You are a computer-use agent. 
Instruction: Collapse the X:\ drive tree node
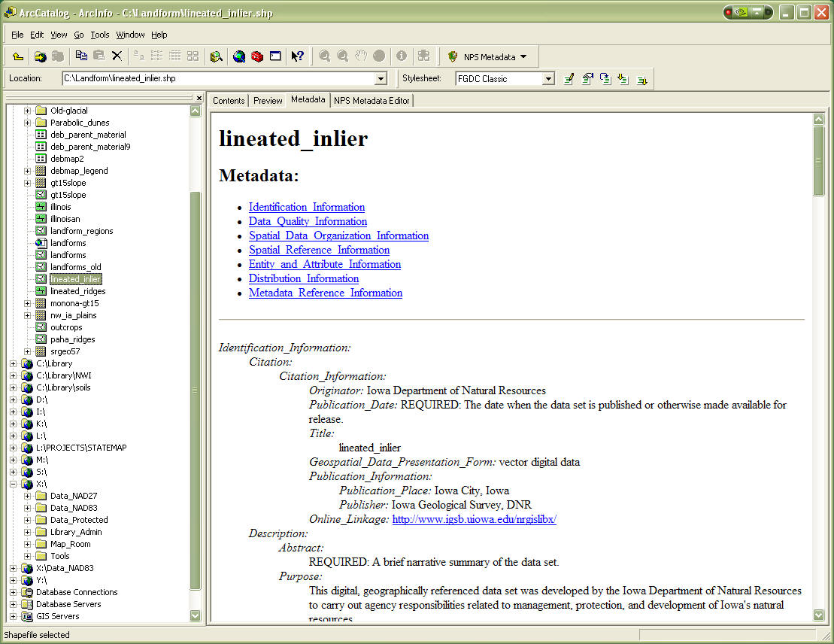tap(13, 484)
